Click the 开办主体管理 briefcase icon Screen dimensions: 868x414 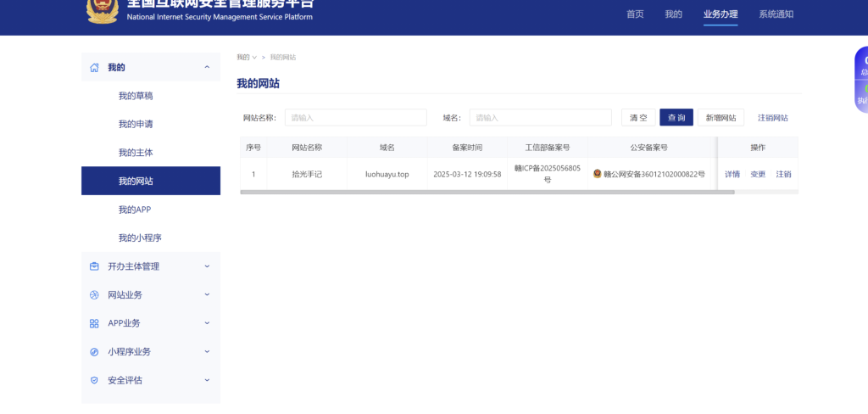coord(94,266)
